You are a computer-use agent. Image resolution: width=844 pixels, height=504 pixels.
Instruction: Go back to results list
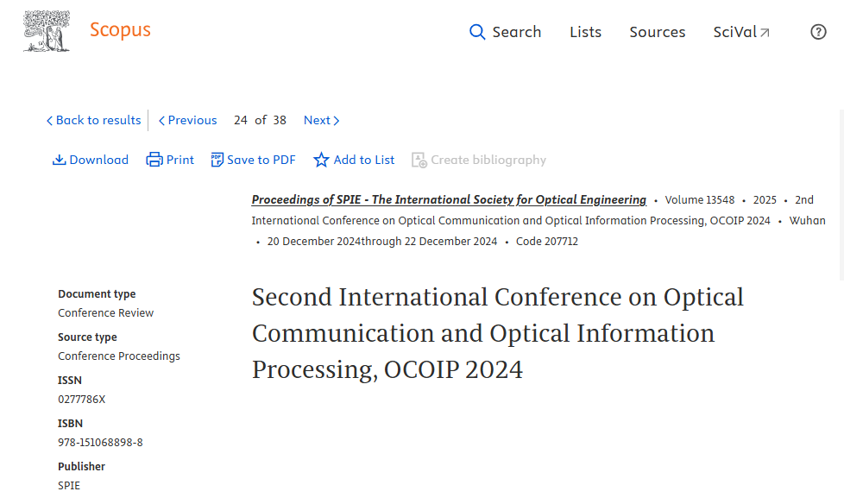tap(93, 120)
